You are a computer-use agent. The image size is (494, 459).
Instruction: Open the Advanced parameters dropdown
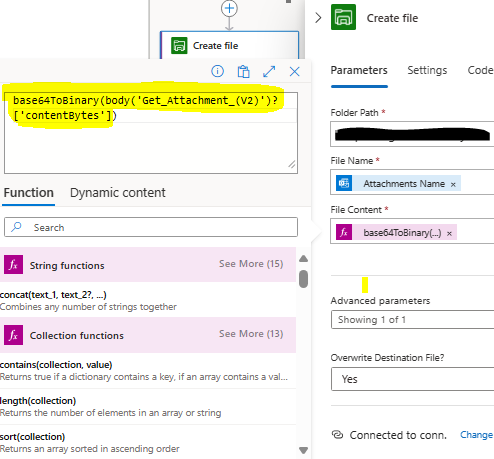[413, 320]
